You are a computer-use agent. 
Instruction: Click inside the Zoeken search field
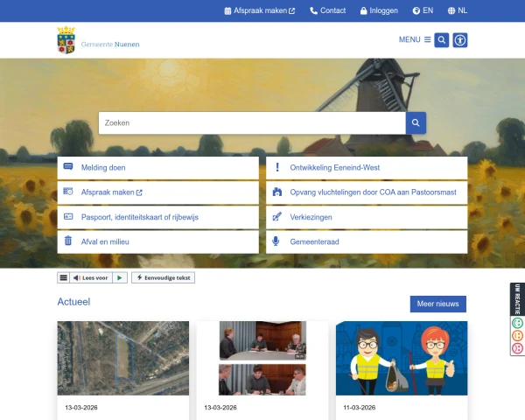pyautogui.click(x=252, y=123)
